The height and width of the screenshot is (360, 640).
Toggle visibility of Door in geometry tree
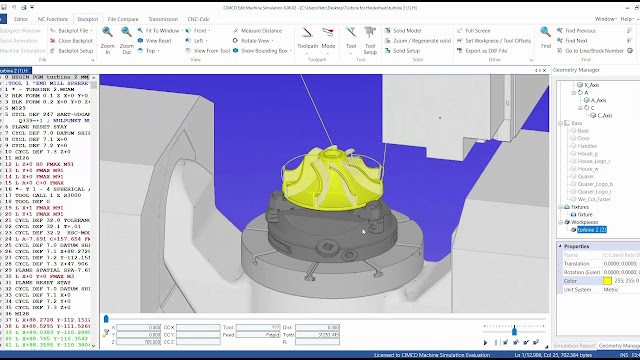point(573,138)
